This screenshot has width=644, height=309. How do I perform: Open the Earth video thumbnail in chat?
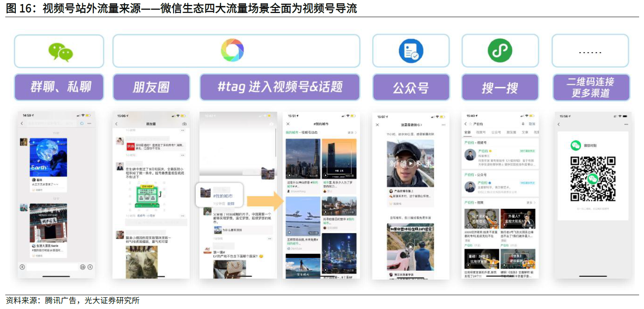pos(49,157)
